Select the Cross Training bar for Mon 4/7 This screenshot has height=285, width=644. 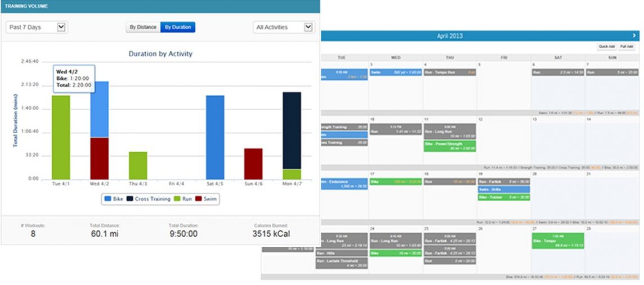[x=292, y=130]
